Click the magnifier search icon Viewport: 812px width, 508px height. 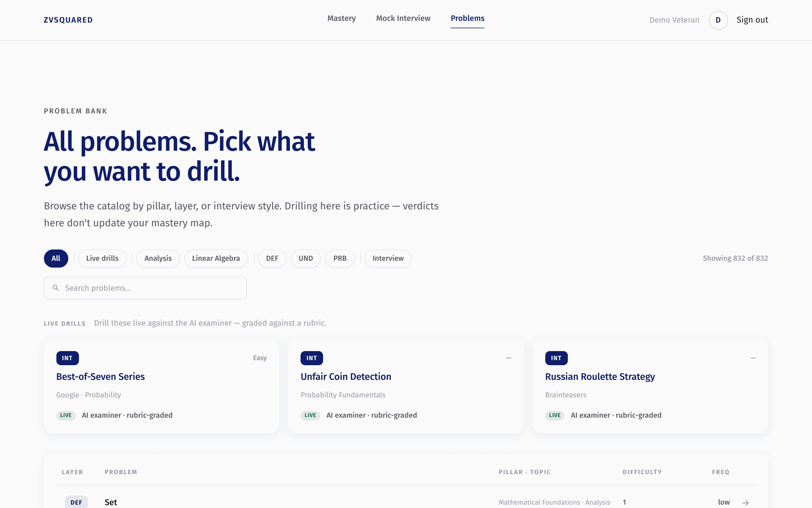point(56,288)
